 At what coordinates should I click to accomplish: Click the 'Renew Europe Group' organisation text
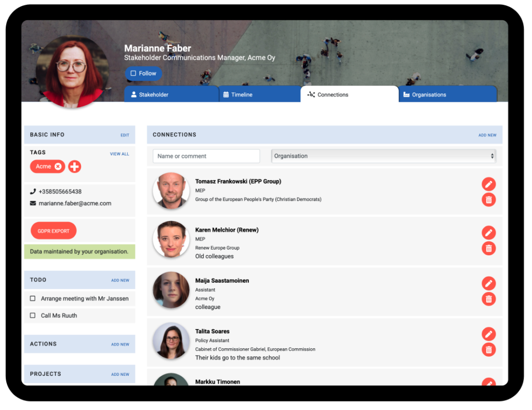click(x=217, y=248)
